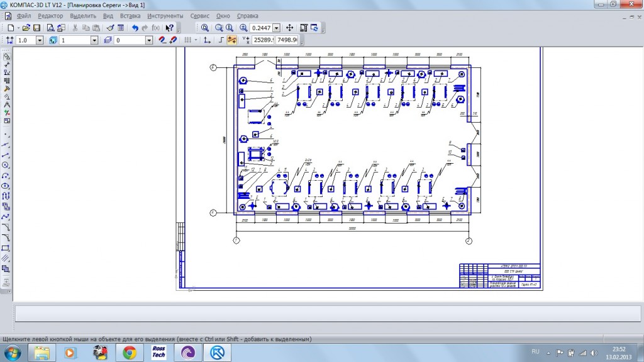This screenshot has height=362, width=644.
Task: Select the Rectangle drawing tool
Action: coord(6,247)
